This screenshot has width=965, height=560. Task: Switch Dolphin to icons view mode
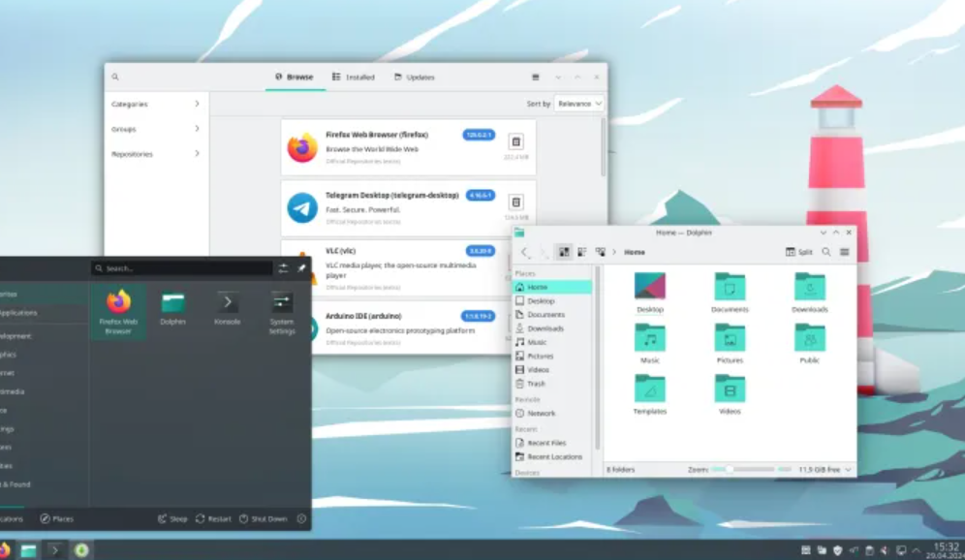pyautogui.click(x=563, y=252)
